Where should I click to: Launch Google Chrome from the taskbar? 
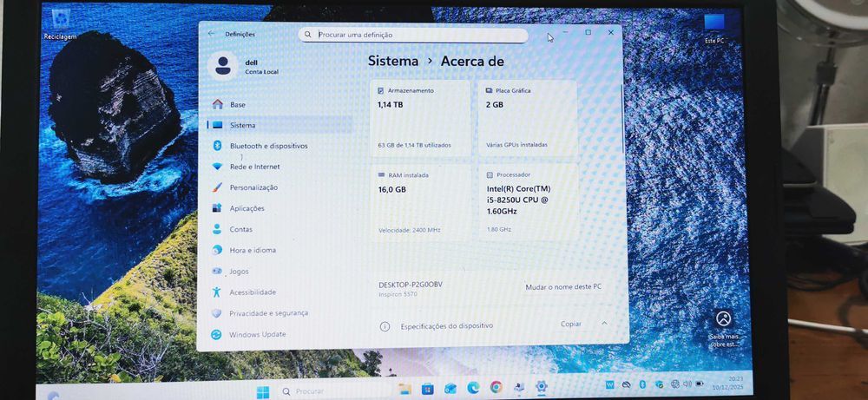(496, 387)
